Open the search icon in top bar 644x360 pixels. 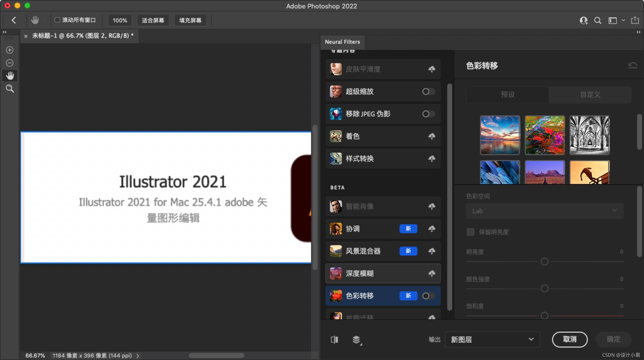(598, 21)
